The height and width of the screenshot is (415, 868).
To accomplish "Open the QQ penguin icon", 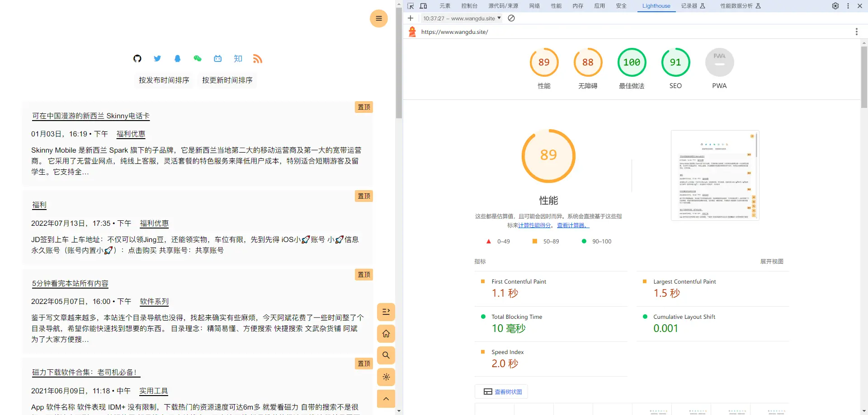I will [177, 59].
